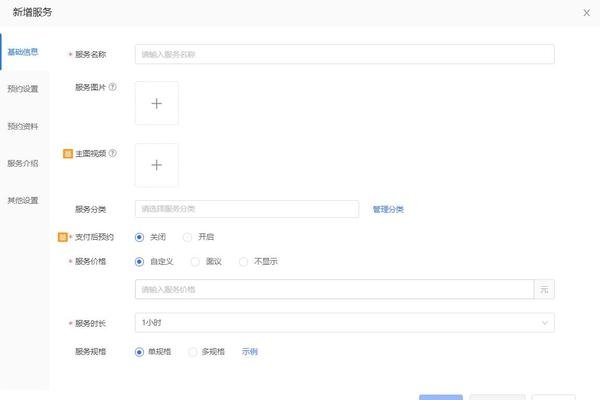
Task: Switch to the 预约设置 tab
Action: click(23, 89)
